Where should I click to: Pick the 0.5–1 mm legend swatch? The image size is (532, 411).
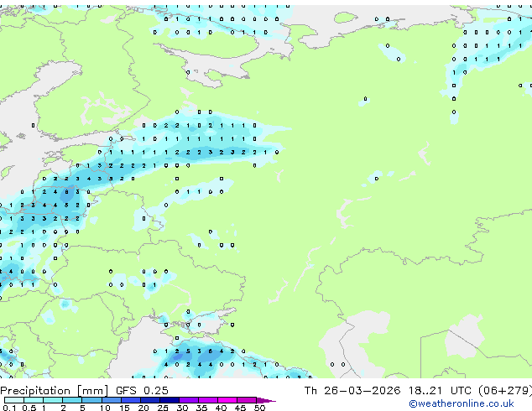point(34,400)
